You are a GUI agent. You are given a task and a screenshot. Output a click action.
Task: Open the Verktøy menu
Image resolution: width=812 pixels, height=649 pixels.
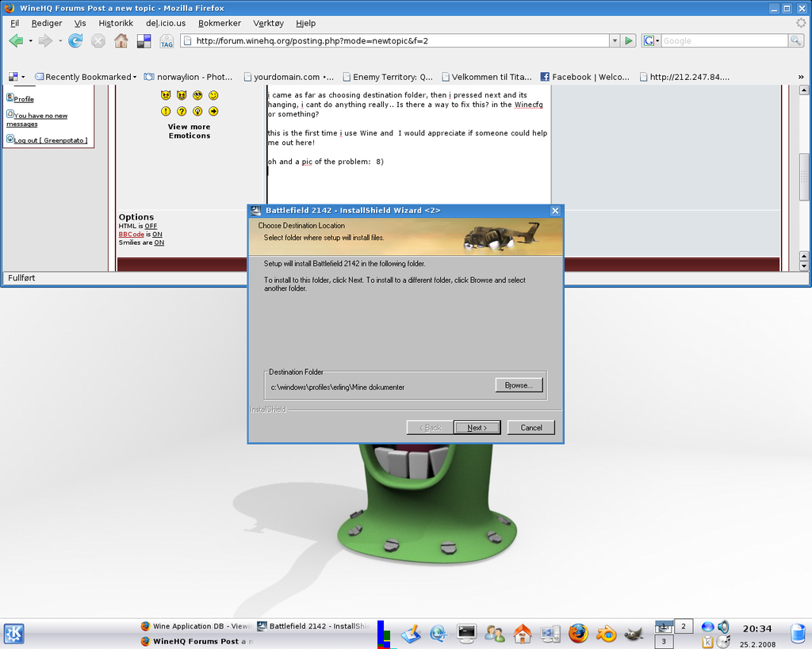[x=269, y=23]
